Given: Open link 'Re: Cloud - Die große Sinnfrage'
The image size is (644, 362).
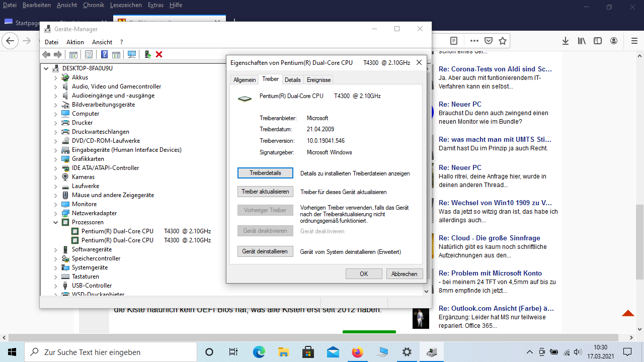Looking at the screenshot, I should (x=490, y=238).
